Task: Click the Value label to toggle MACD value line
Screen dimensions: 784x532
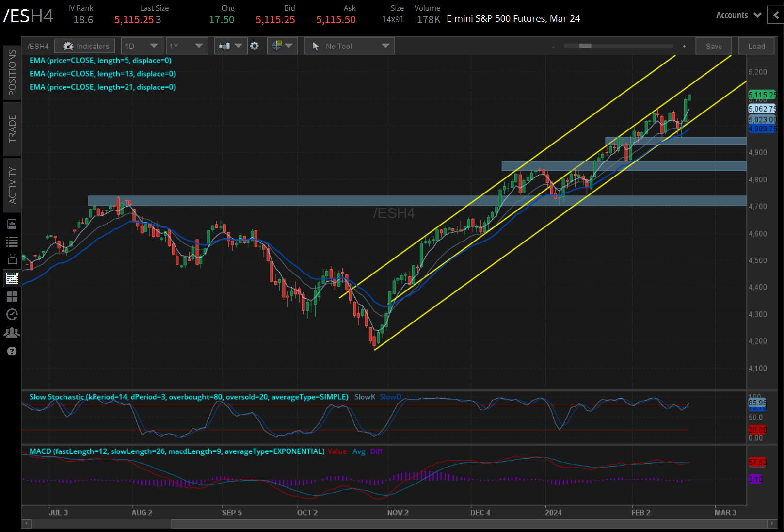Action: tap(337, 451)
